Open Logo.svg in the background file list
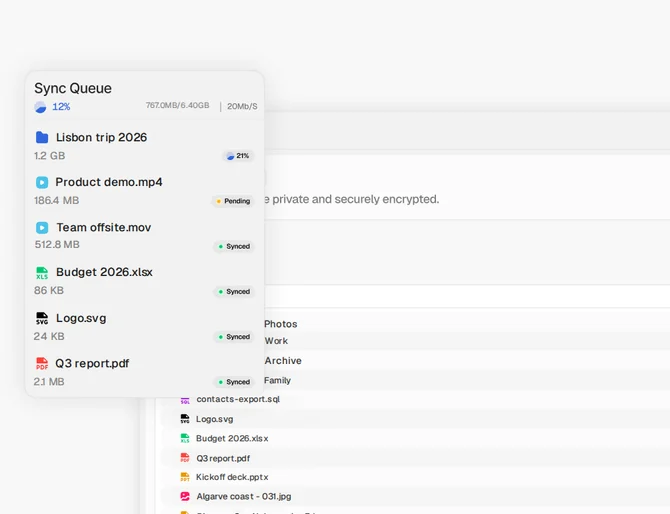The width and height of the screenshot is (670, 514). click(x=215, y=419)
